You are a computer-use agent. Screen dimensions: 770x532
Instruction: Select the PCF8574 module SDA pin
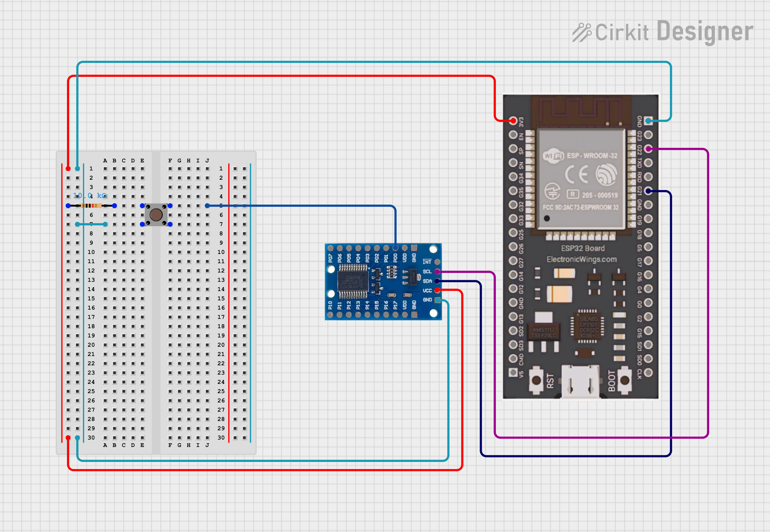(437, 281)
